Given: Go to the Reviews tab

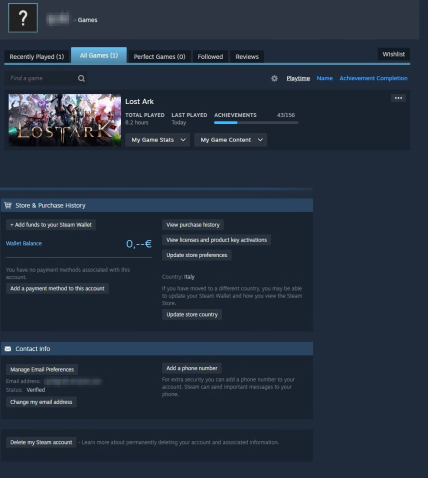Looking at the screenshot, I should coord(247,57).
